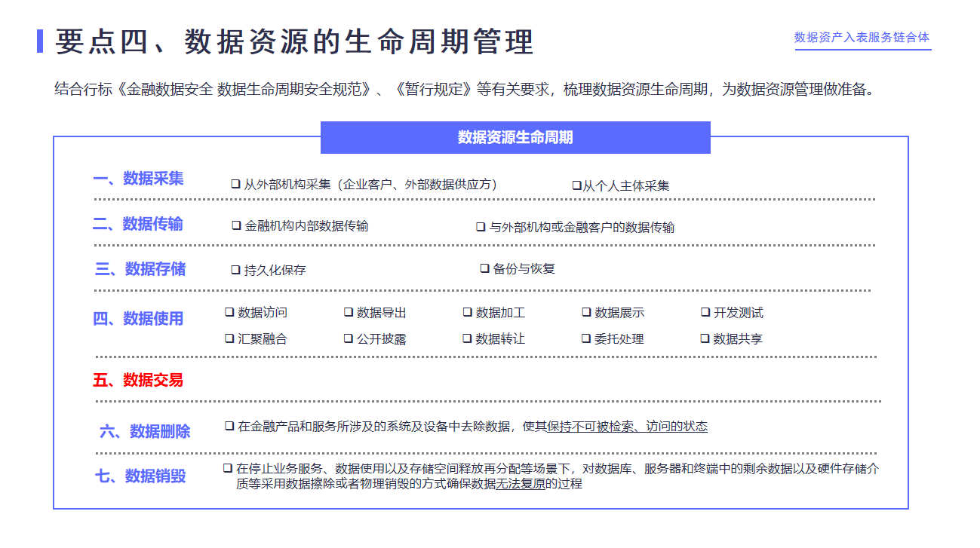
Task: Click the red 五、数据交易 heading
Action: point(138,380)
